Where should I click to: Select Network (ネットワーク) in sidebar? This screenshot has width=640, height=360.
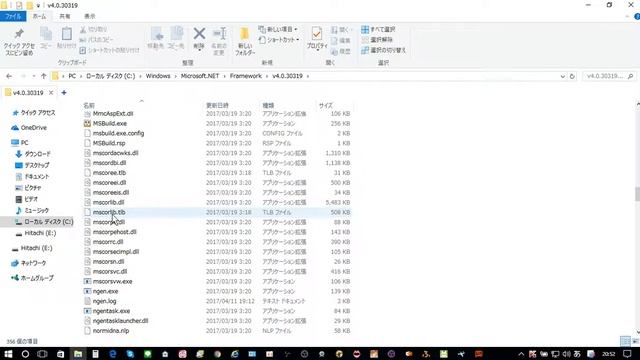coord(29,263)
